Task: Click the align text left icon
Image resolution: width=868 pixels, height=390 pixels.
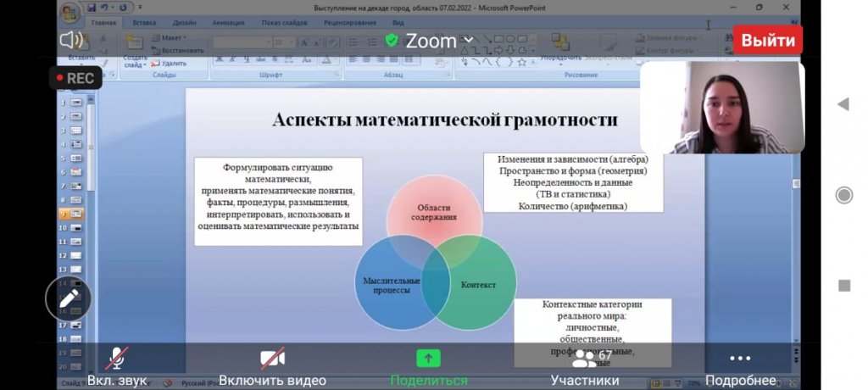Action: [x=352, y=58]
